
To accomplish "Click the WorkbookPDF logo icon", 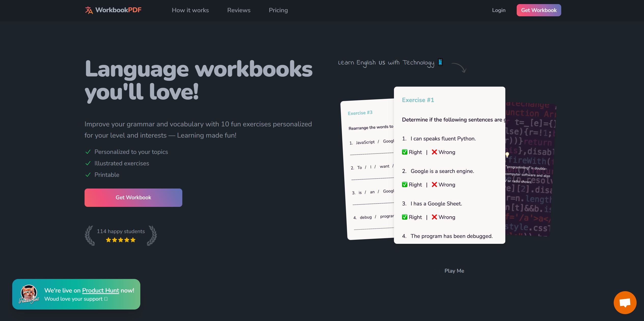I will pyautogui.click(x=89, y=10).
